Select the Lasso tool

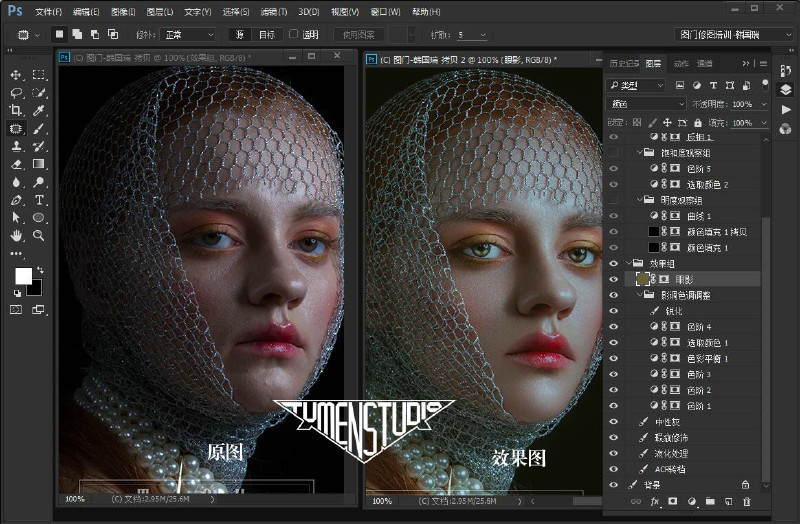pyautogui.click(x=16, y=93)
